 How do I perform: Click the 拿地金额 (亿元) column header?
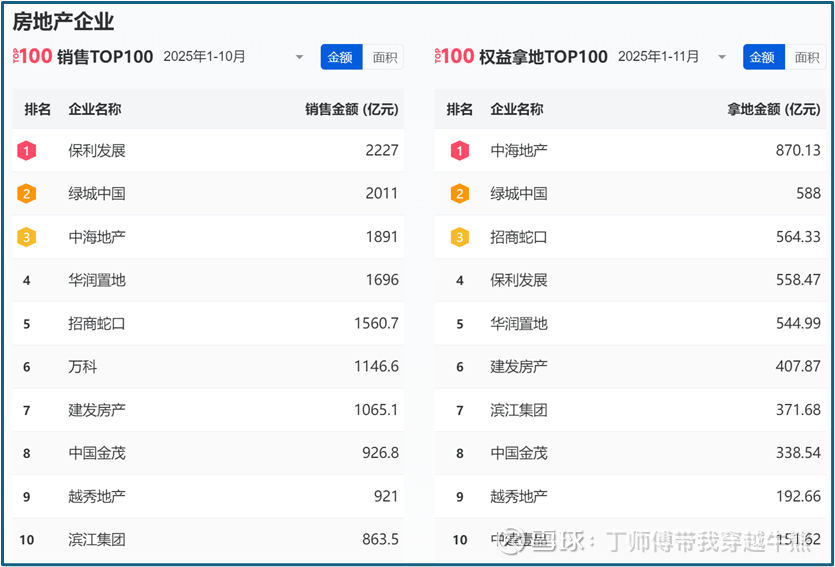(774, 109)
